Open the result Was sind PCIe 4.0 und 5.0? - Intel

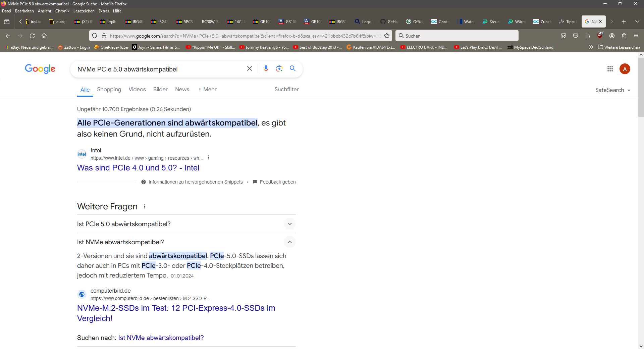tap(138, 168)
